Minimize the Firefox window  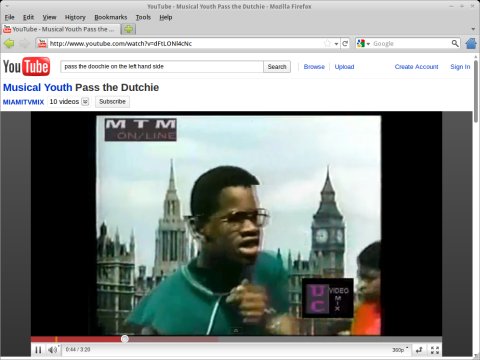click(x=452, y=6)
